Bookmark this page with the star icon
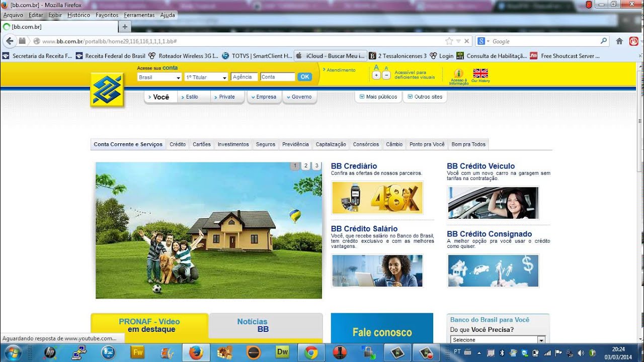This screenshot has width=644, height=362. click(x=449, y=41)
